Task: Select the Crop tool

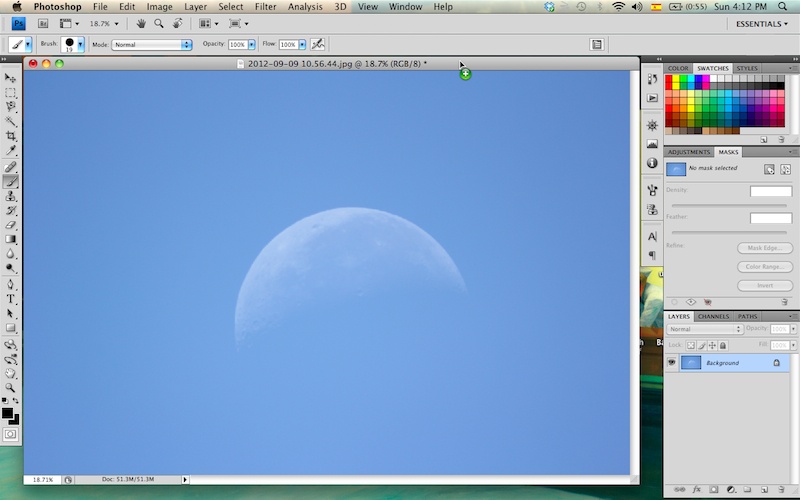Action: pos(11,136)
